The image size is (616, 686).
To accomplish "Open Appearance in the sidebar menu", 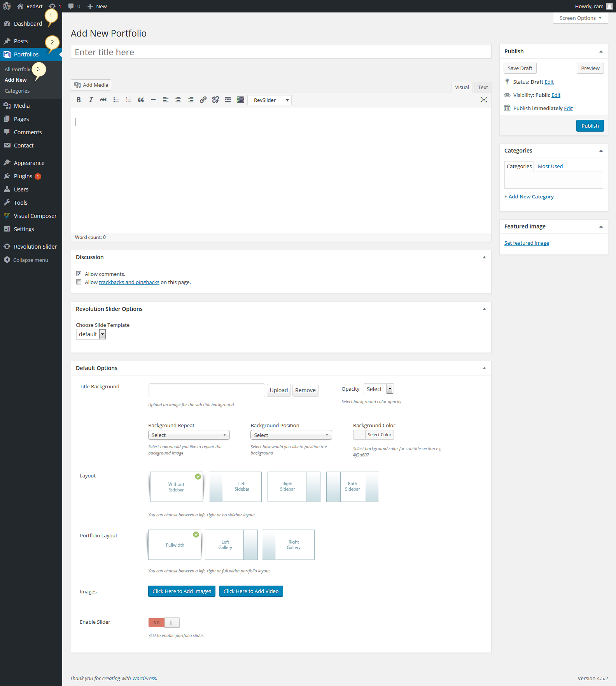I will [31, 163].
